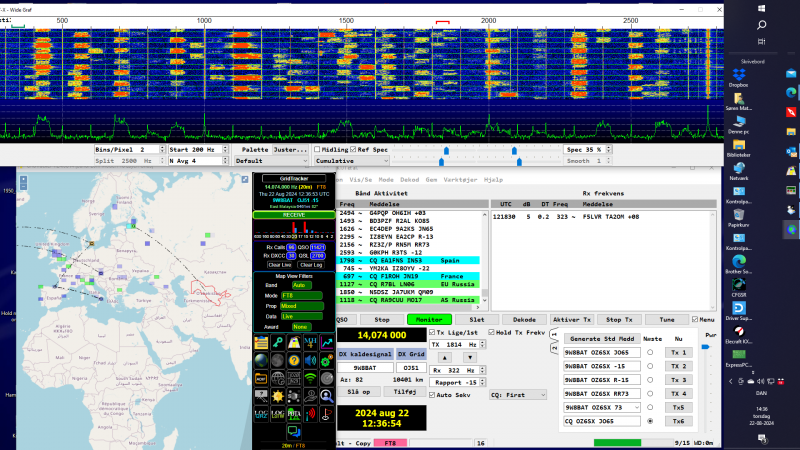This screenshot has height=450, width=800.
Task: Click the Biblioteker desktop icon
Action: (739, 145)
